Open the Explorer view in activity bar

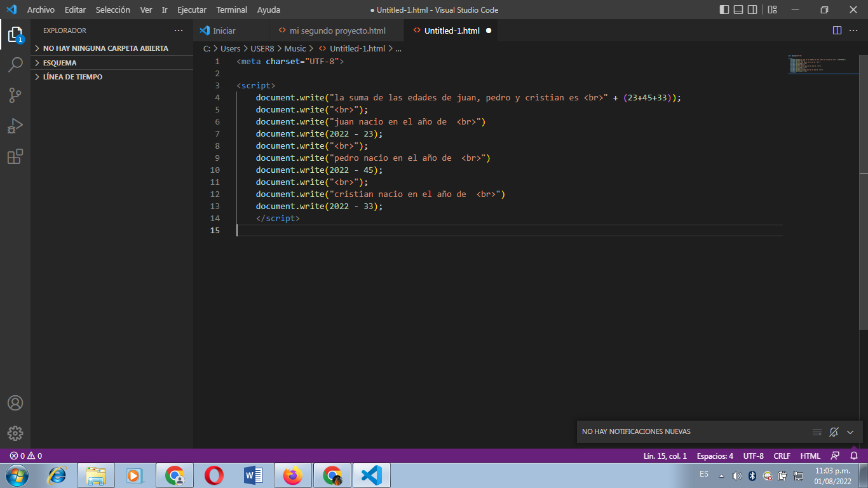point(15,34)
